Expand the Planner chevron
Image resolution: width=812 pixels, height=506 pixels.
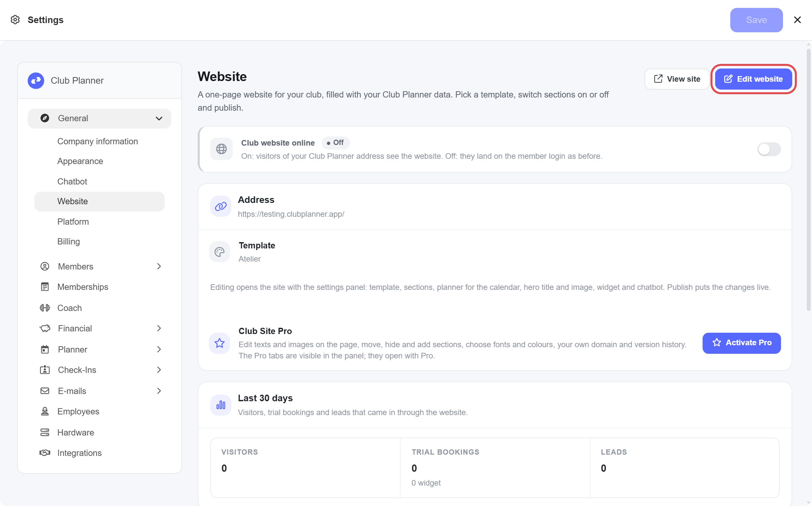(x=159, y=350)
